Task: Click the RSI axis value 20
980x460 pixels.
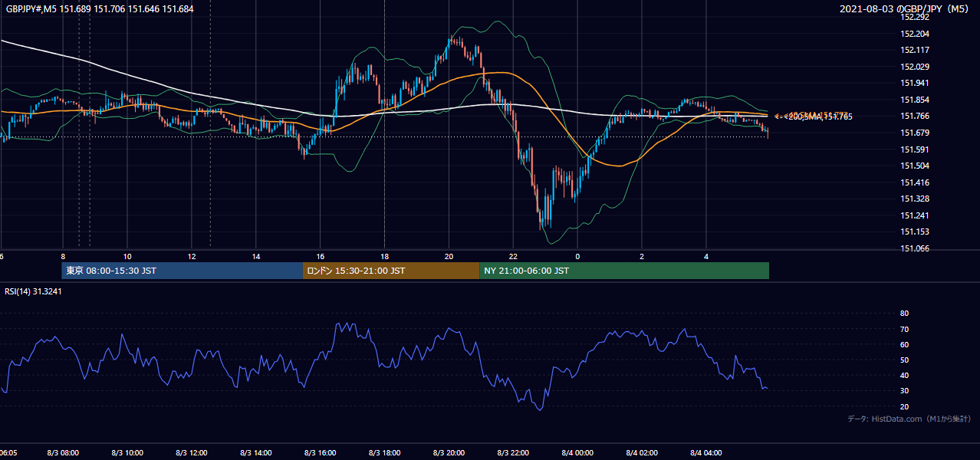Action: tap(904, 406)
